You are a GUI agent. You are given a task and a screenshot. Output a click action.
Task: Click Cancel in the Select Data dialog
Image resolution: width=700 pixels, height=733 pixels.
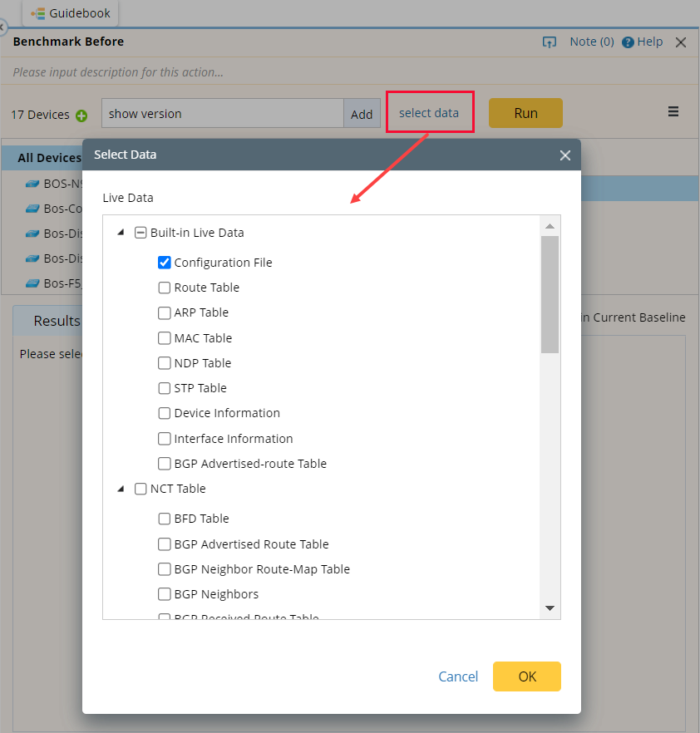(x=458, y=676)
